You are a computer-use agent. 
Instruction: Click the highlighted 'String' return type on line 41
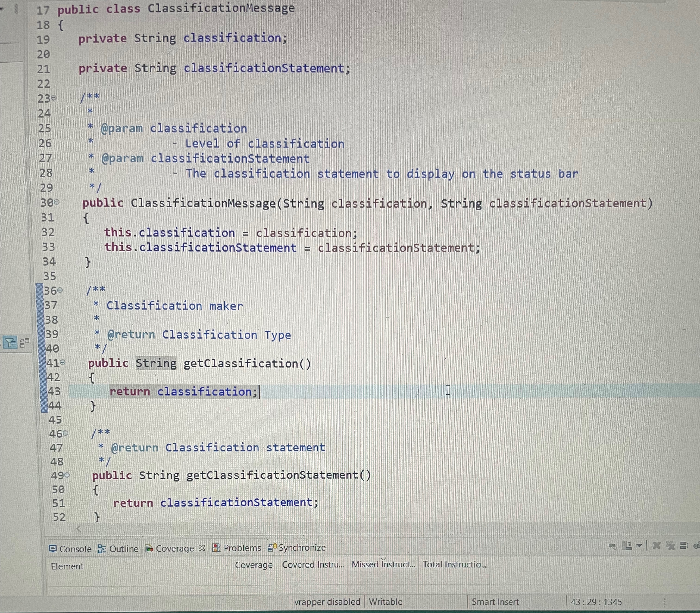tap(156, 363)
